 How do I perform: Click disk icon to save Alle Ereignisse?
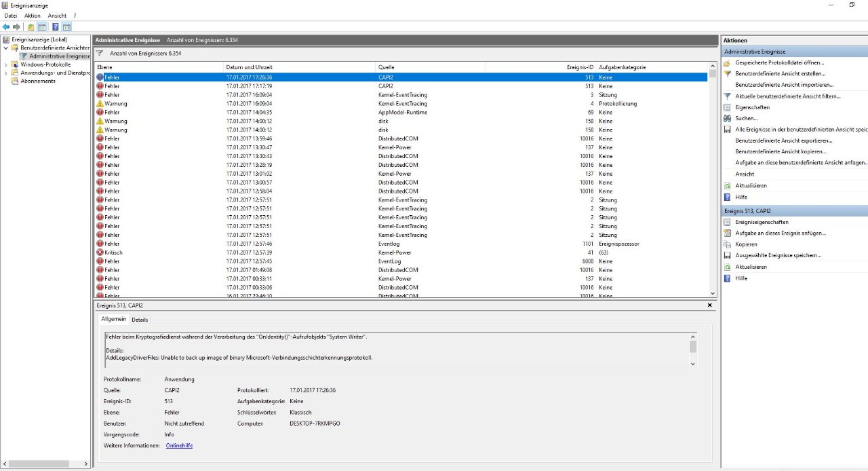(728, 130)
